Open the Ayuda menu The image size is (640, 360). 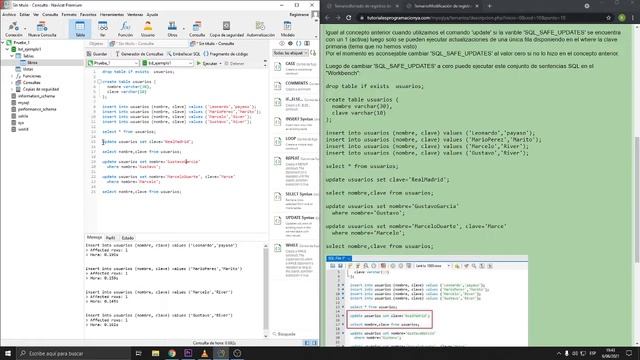click(x=152, y=14)
